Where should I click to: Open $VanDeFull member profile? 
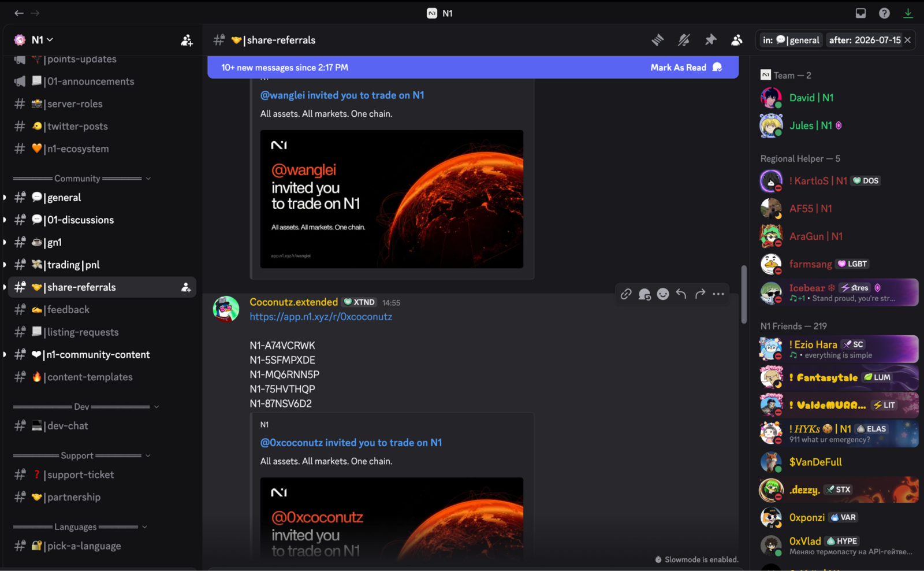839,462
